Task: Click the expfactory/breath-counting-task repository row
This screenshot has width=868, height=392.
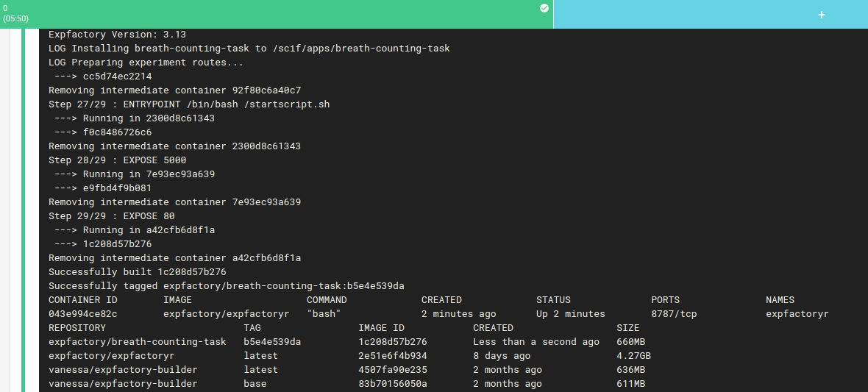Action: (347, 341)
